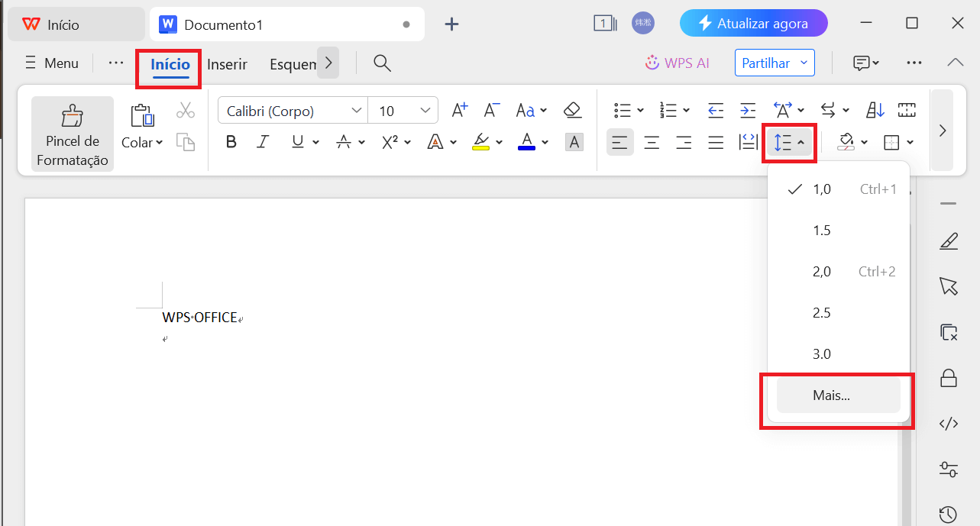Expand the font size dropdown
Image resolution: width=980 pixels, height=526 pixels.
425,110
